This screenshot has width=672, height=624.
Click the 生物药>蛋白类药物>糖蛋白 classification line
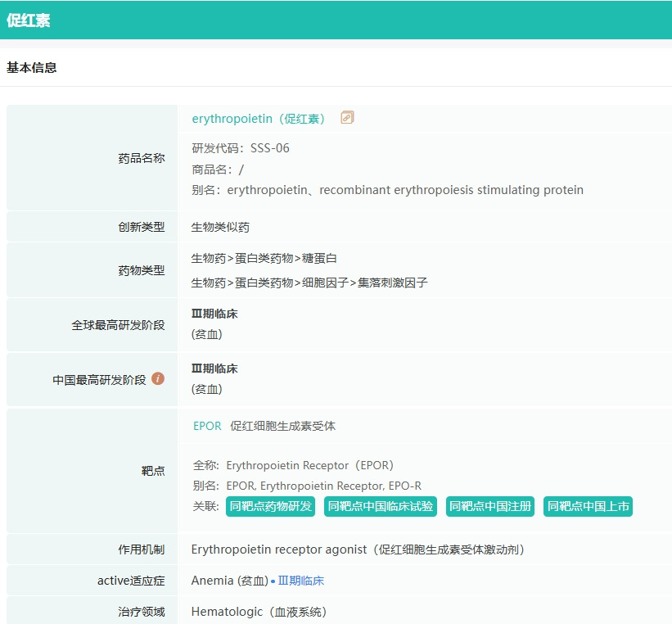[264, 258]
